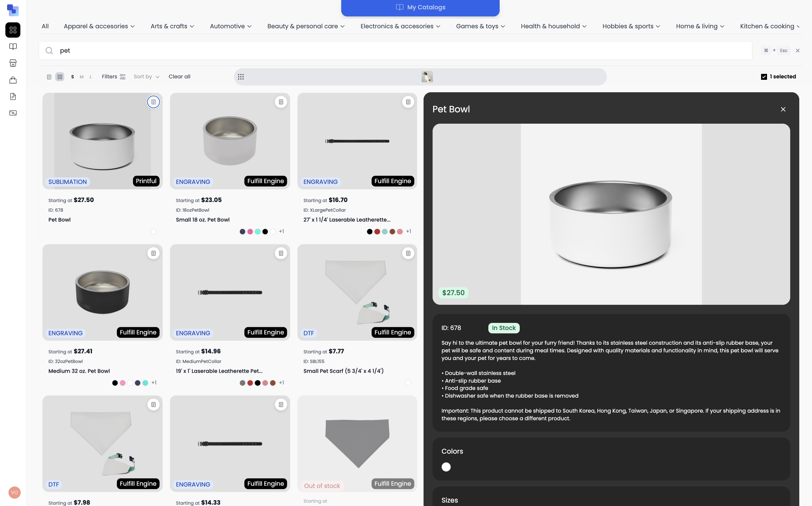This screenshot has height=506, width=812.
Task: Click Fulfill Engine badge on Small 18 oz. bowl
Action: click(x=265, y=181)
